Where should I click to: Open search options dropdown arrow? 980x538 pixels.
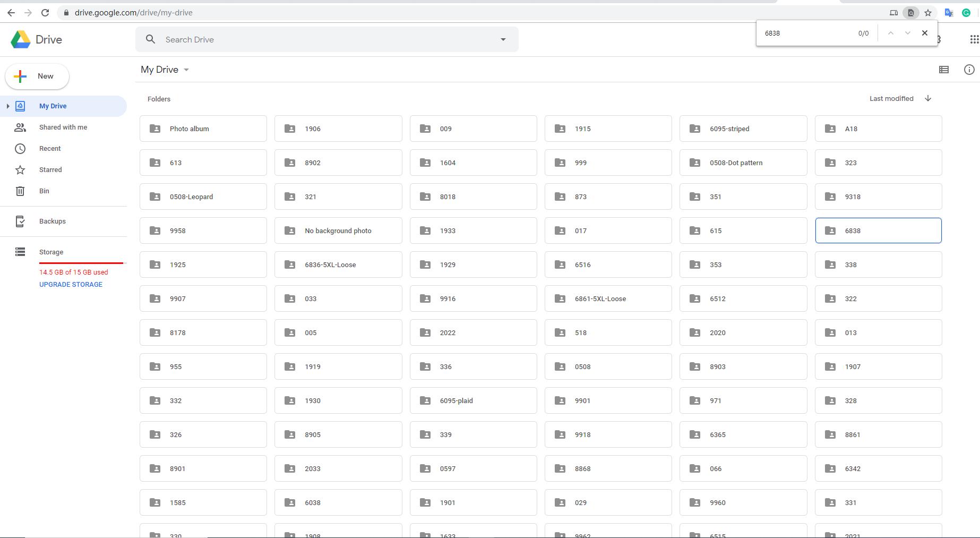coord(503,39)
